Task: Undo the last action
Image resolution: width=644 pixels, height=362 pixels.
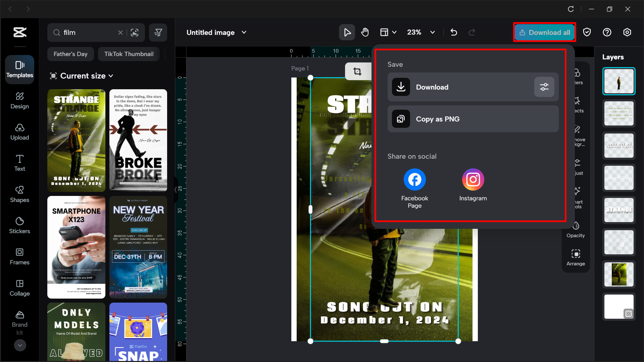Action: click(x=453, y=32)
